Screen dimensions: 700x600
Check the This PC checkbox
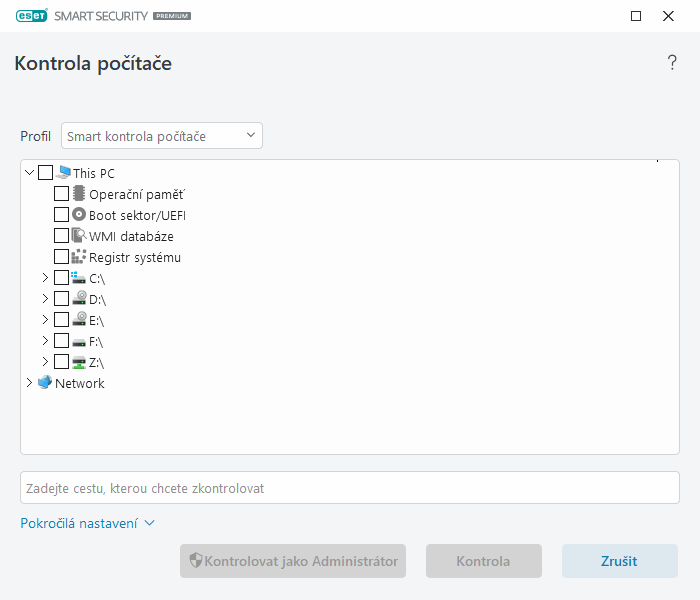pyautogui.click(x=45, y=173)
